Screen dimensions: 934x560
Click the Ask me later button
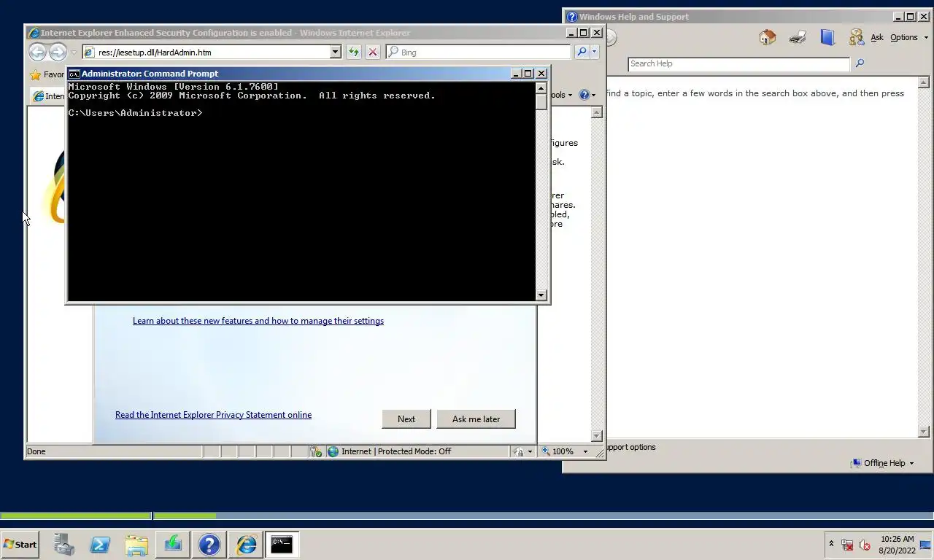(x=476, y=419)
